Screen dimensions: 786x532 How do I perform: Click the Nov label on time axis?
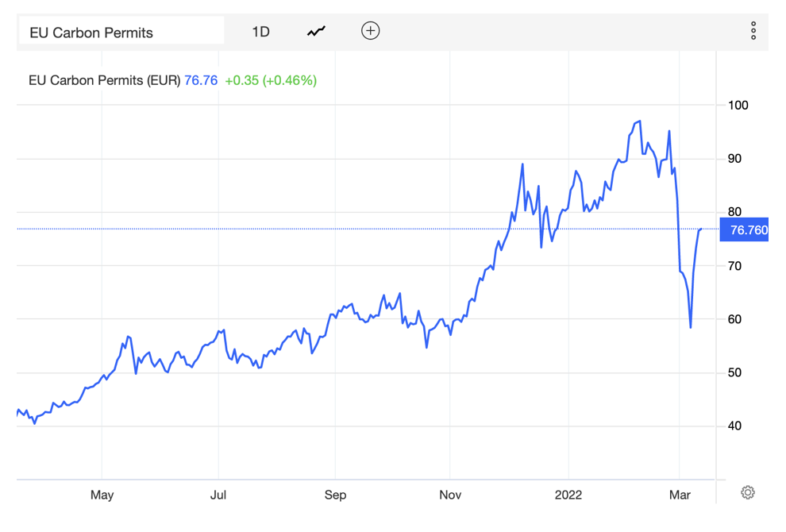coord(450,495)
